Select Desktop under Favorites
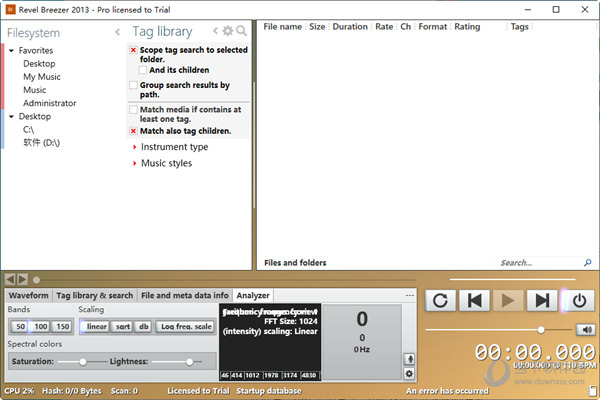 point(39,64)
